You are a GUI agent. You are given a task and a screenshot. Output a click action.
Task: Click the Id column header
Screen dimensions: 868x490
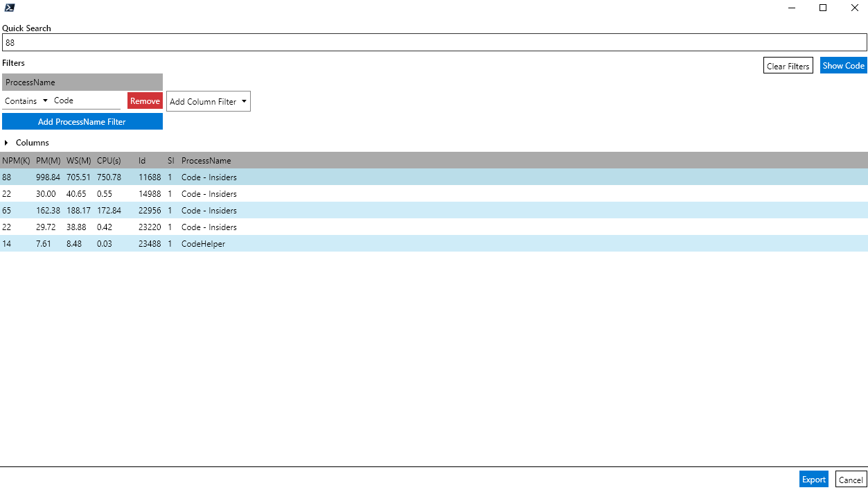pyautogui.click(x=142, y=161)
